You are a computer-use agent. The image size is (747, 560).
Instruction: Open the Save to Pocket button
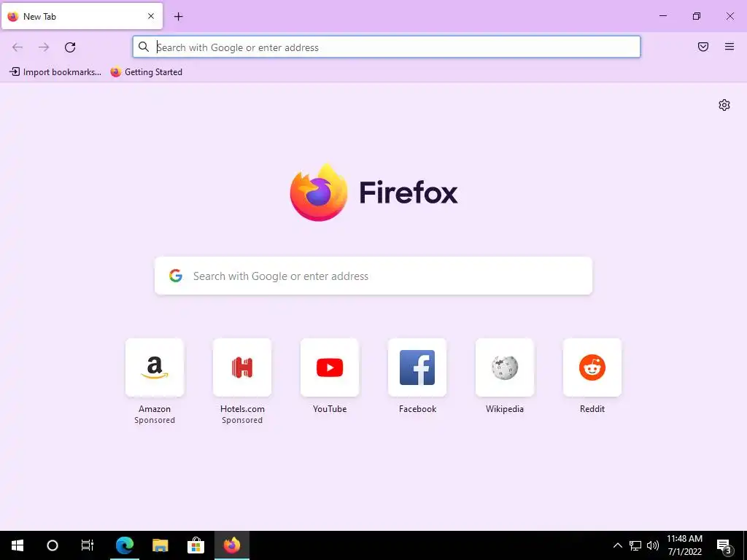[x=703, y=47]
